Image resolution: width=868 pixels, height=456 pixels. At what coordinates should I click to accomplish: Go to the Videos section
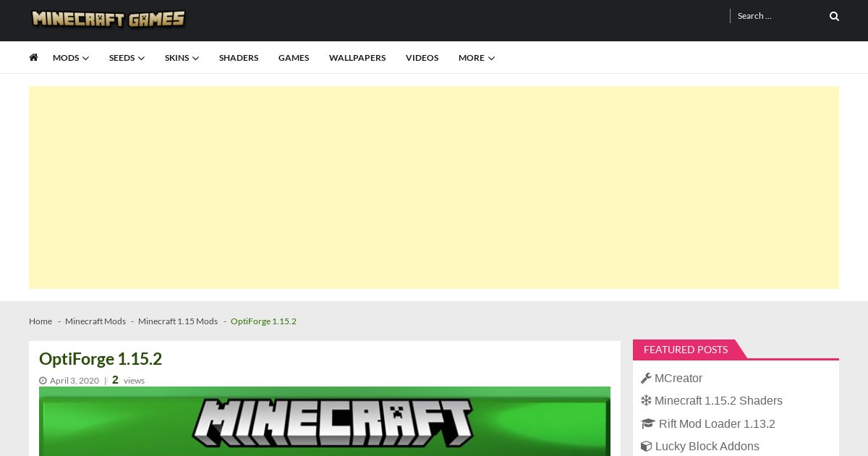click(x=422, y=58)
